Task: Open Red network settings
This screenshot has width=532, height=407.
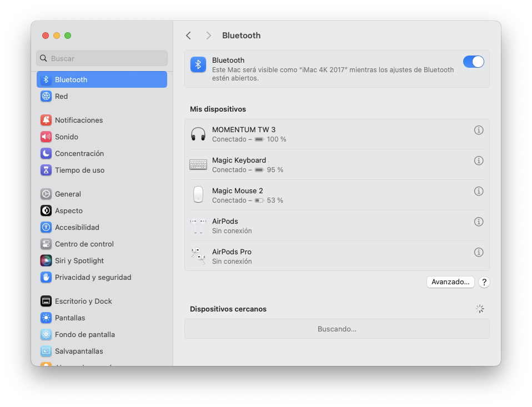Action: click(x=102, y=96)
